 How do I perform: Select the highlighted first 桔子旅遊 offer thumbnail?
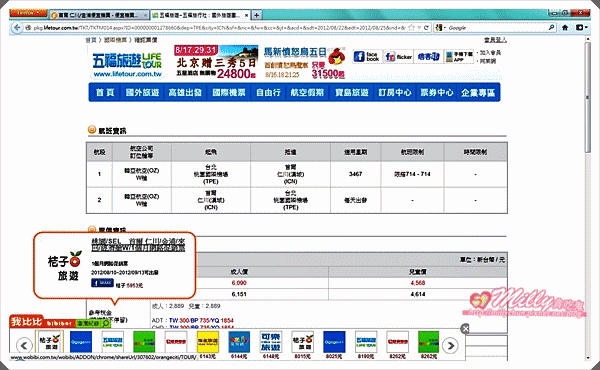(x=50, y=342)
